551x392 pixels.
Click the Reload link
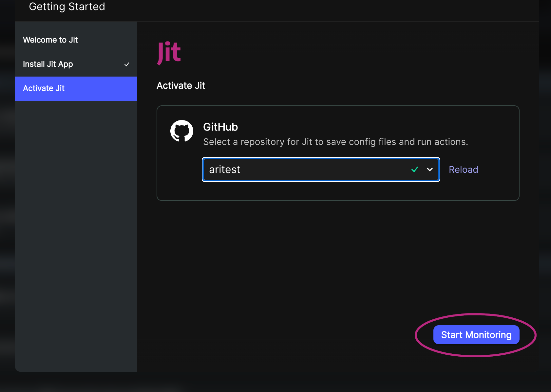[463, 169]
